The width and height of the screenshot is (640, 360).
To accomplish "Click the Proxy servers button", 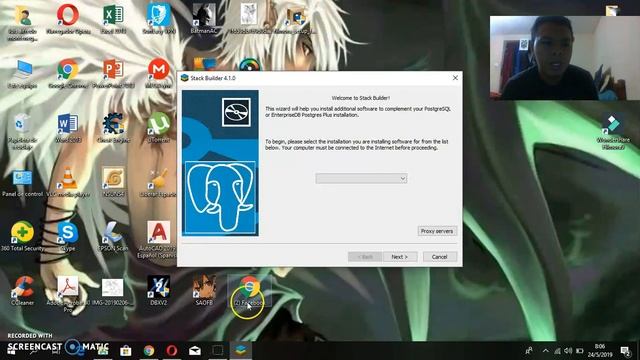I will [437, 231].
